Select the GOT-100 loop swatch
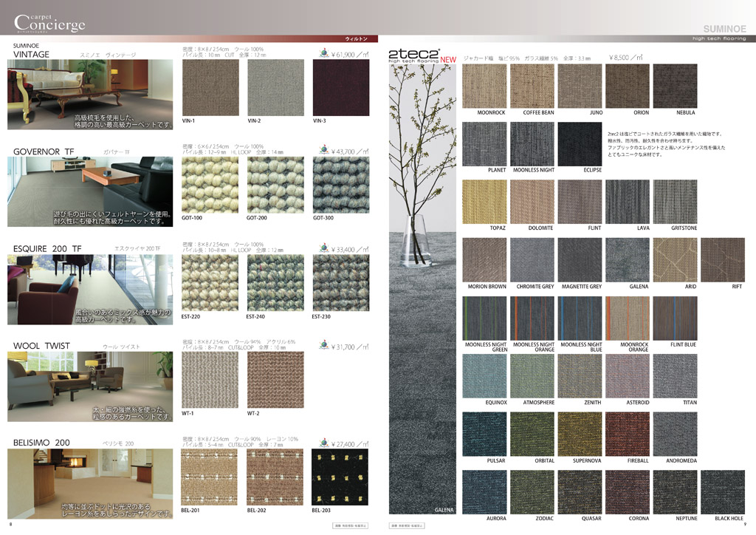 (210, 185)
